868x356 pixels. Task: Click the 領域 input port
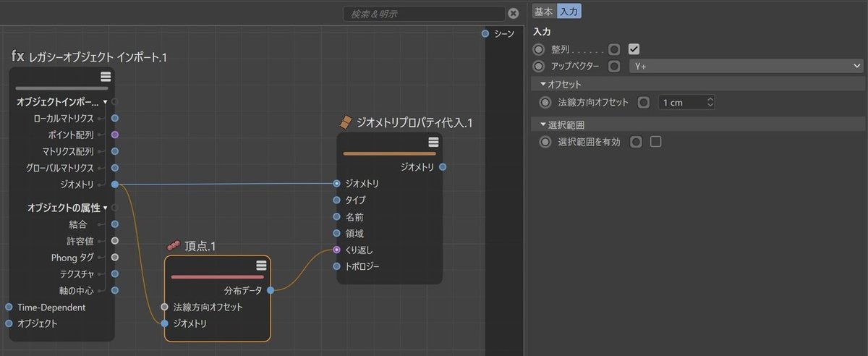(x=336, y=234)
